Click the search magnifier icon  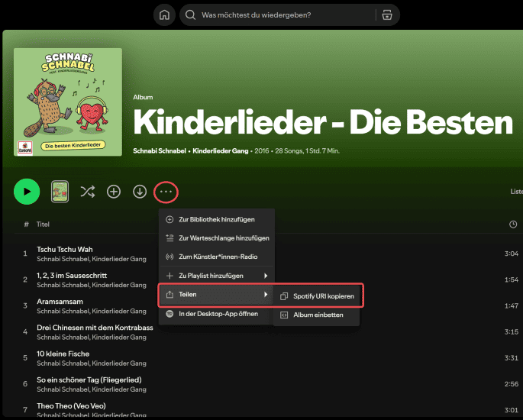click(x=190, y=15)
